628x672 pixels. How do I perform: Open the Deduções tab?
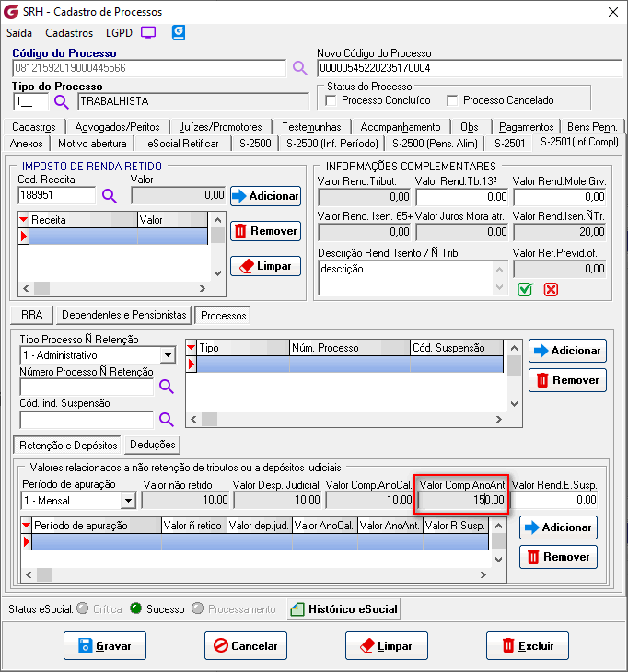152,446
